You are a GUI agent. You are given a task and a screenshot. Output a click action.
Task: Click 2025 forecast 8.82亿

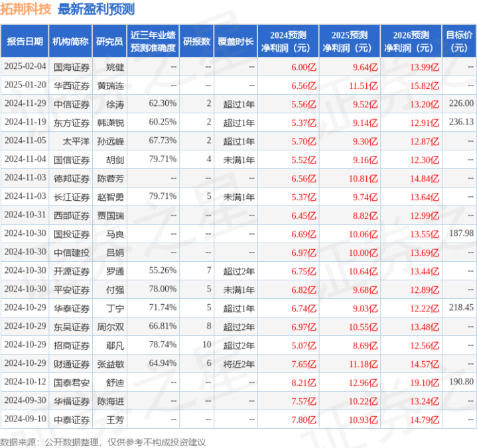click(366, 215)
